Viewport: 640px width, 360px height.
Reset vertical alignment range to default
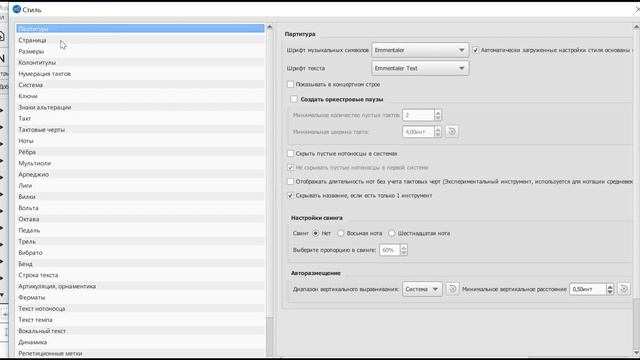[x=452, y=289]
